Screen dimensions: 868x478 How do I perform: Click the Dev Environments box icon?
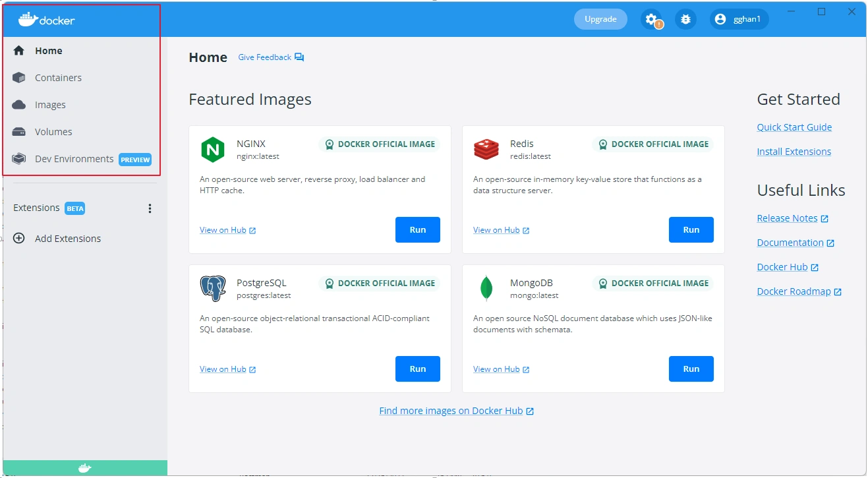pos(19,159)
